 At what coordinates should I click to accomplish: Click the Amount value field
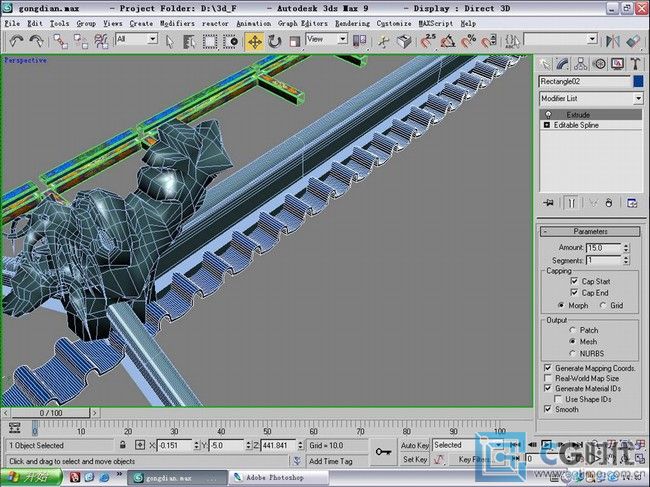pyautogui.click(x=604, y=248)
